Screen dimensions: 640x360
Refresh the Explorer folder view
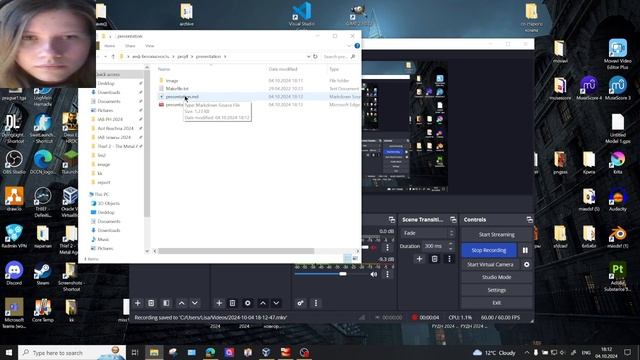click(x=315, y=56)
